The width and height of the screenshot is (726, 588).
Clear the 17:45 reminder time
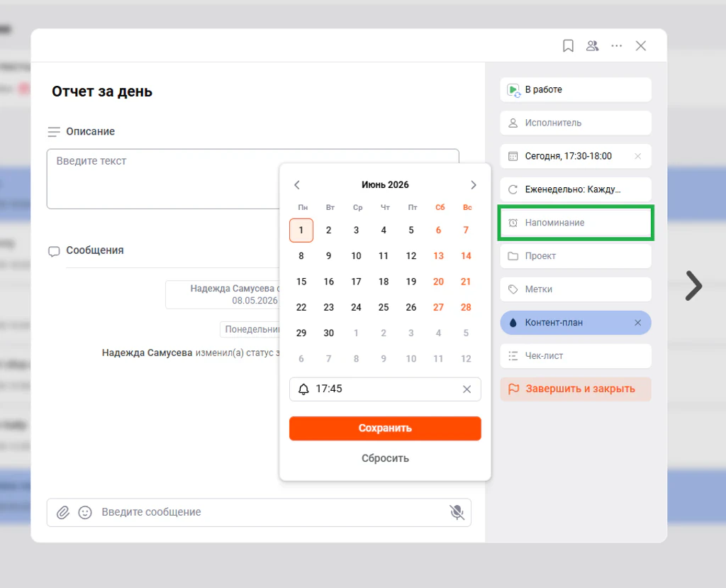[467, 389]
